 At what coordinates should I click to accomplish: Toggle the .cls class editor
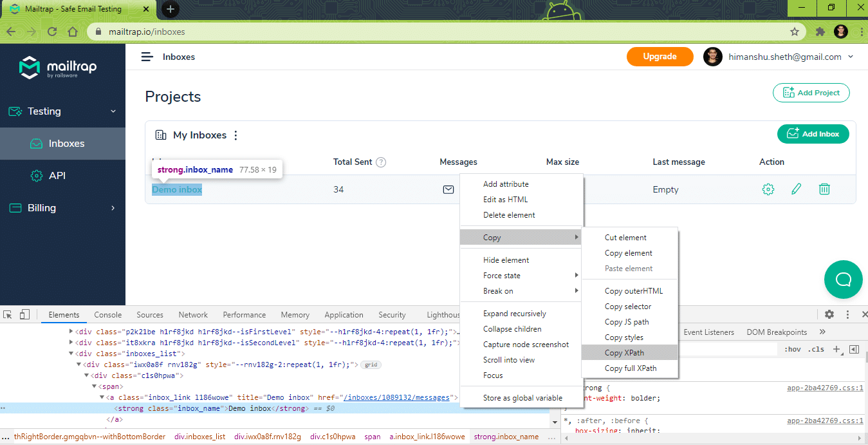tap(816, 349)
